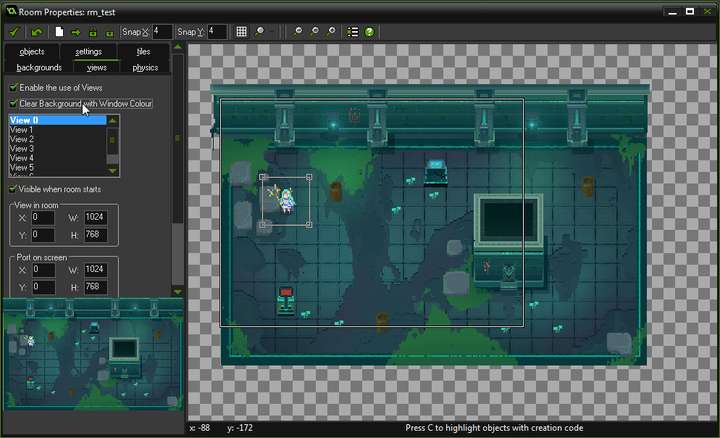Open magnifier grid options icon
The width and height of the screenshot is (720, 438).
(259, 32)
